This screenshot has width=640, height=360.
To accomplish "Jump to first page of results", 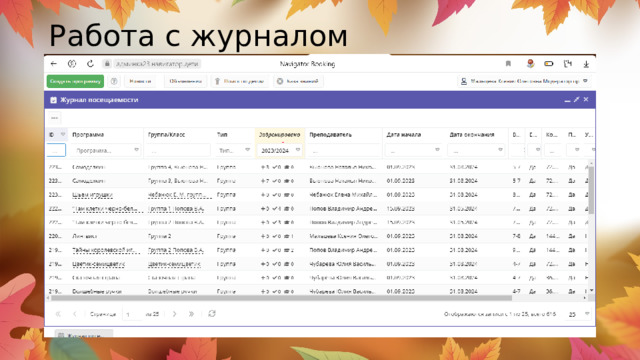I will [x=58, y=314].
